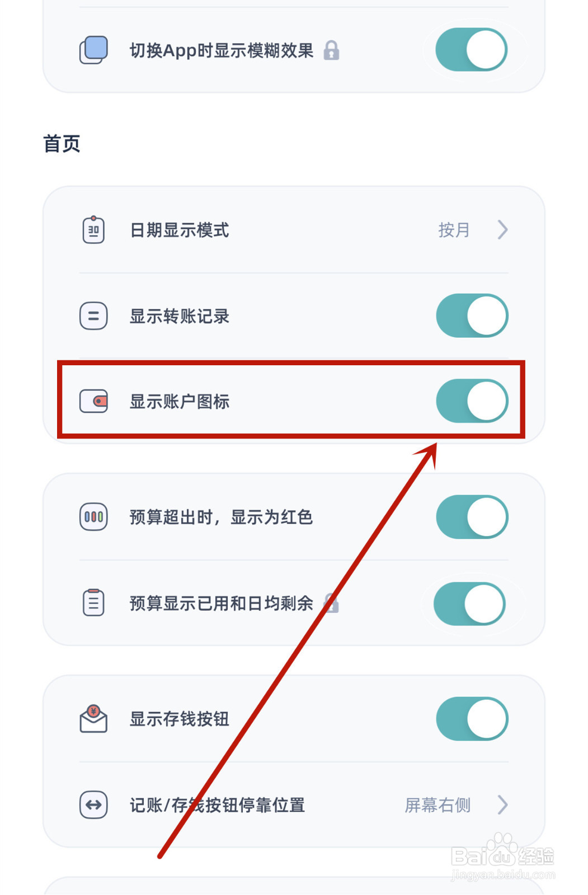Tap the budget clipboard list icon
Viewport: 588px width, 895px height.
(x=93, y=603)
